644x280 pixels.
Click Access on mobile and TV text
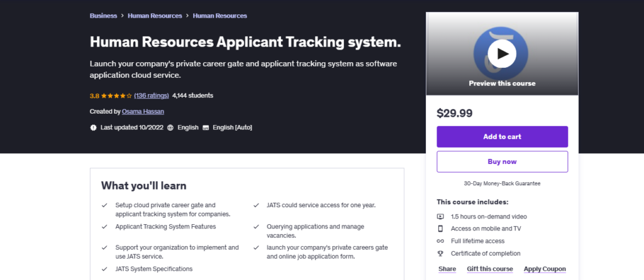486,229
